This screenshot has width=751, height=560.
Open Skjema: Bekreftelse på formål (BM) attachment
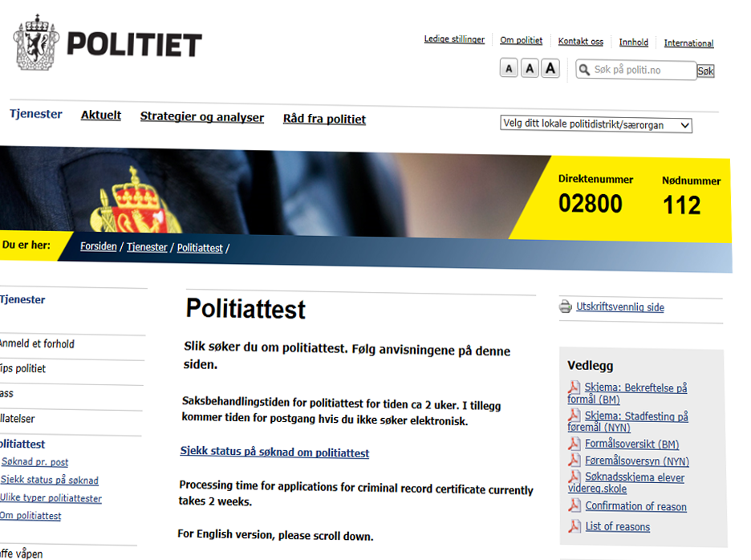(x=627, y=393)
